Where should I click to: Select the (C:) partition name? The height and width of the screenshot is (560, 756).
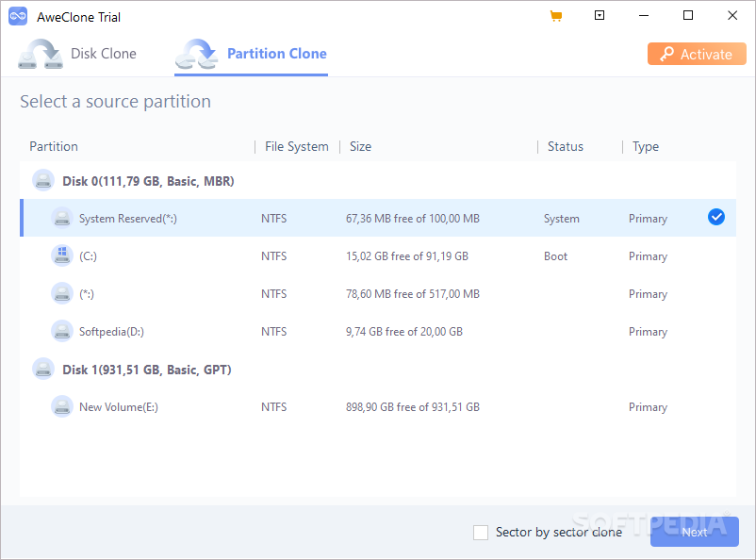pos(89,256)
